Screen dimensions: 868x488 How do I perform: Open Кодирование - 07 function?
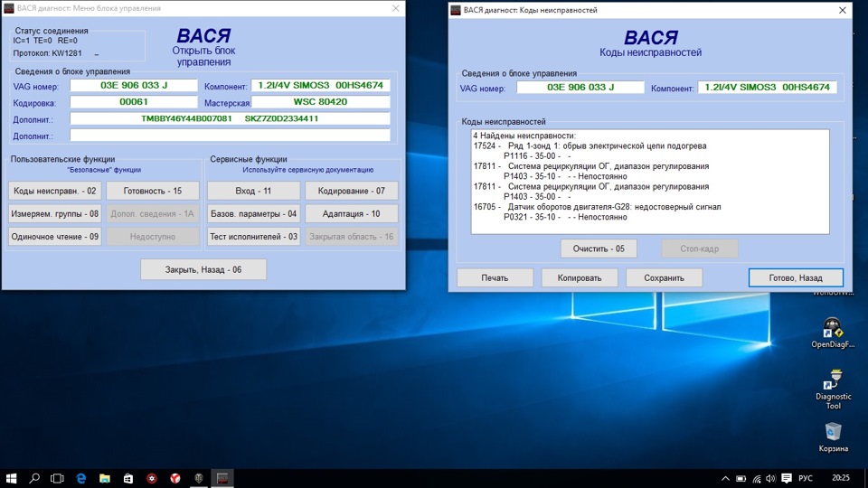(352, 191)
